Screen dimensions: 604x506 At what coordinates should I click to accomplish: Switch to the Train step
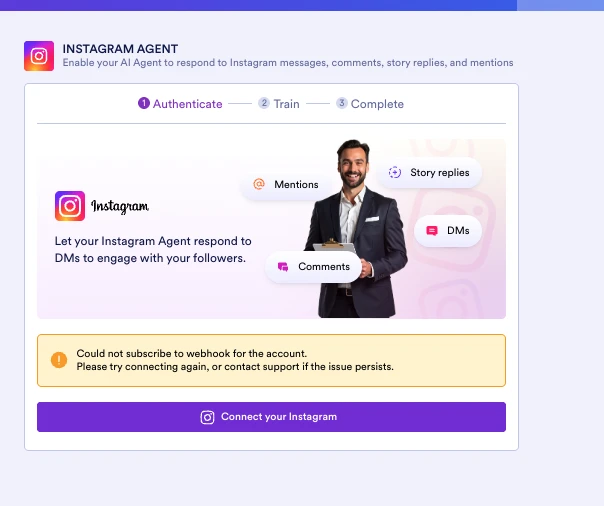coord(286,104)
